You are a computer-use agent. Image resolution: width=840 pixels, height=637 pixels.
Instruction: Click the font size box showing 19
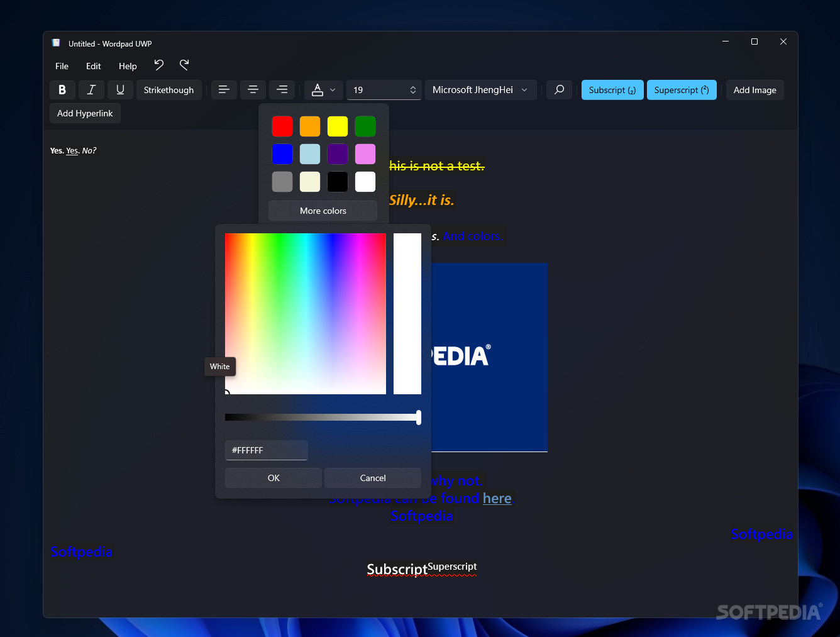[384, 90]
